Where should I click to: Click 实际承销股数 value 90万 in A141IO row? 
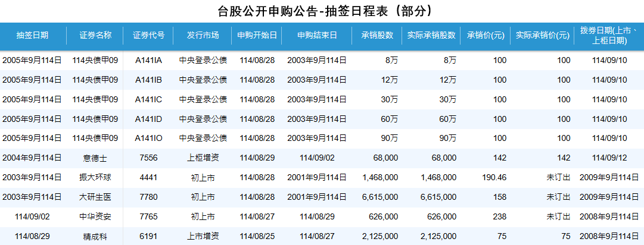click(448, 139)
